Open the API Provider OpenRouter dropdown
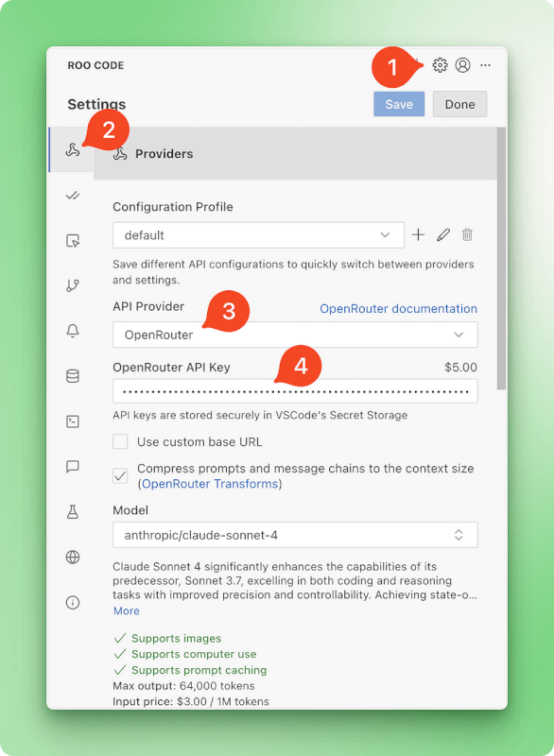This screenshot has width=554, height=756. click(x=295, y=335)
